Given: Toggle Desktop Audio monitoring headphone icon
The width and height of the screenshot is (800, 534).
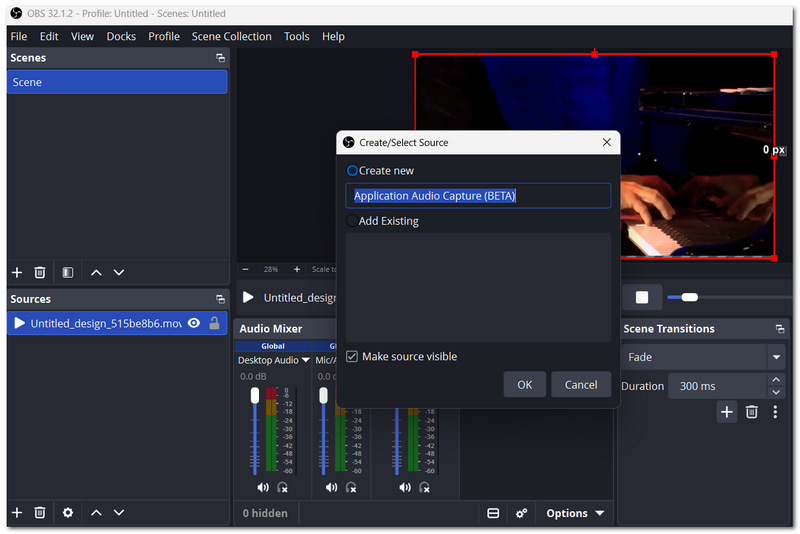Looking at the screenshot, I should 282,488.
